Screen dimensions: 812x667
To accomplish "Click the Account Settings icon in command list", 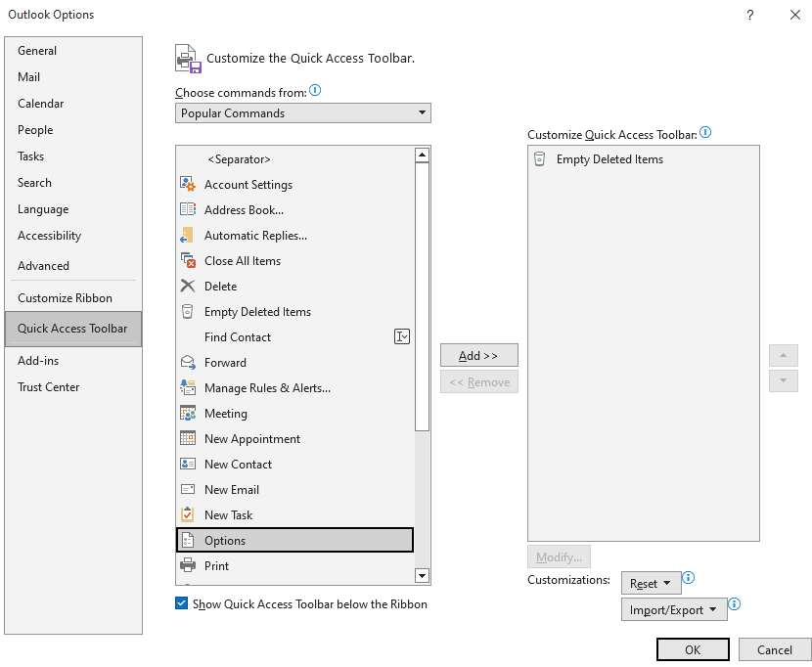I will (188, 185).
